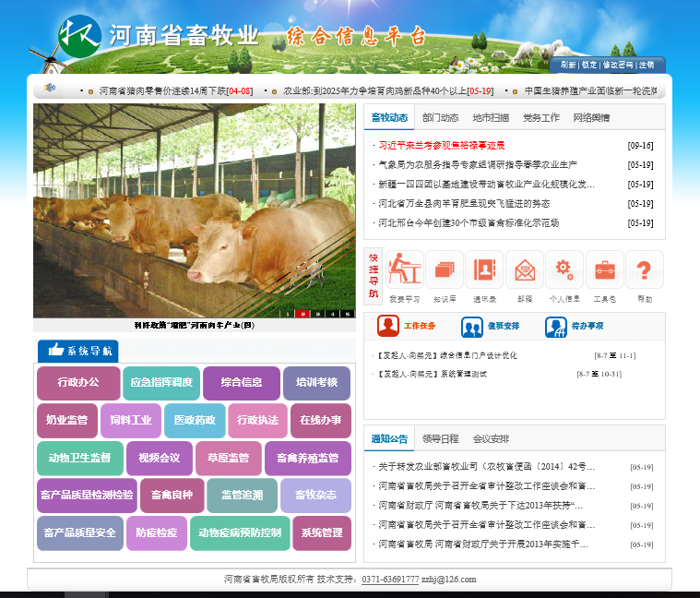
Task: Open the 个人信息 gear icon
Action: click(x=564, y=269)
